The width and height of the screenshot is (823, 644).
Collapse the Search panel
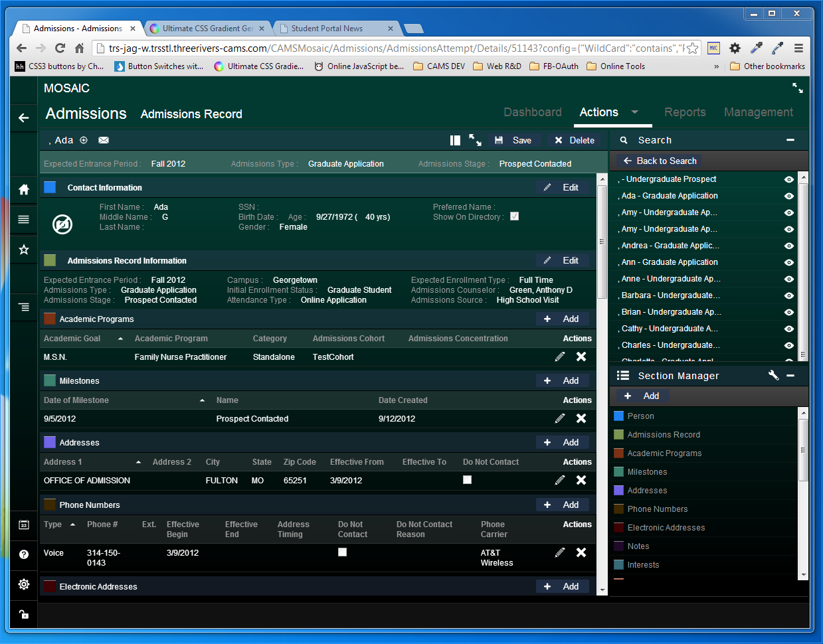point(790,140)
